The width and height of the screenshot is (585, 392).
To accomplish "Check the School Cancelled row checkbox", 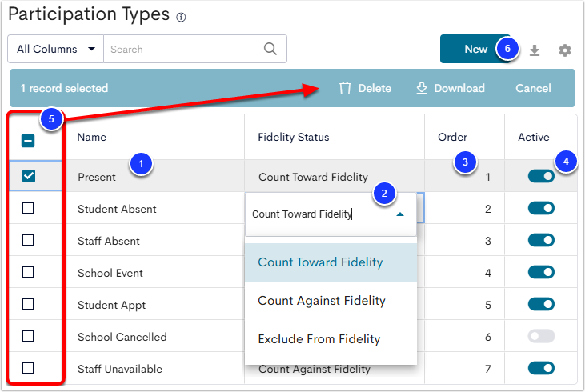I will (28, 336).
